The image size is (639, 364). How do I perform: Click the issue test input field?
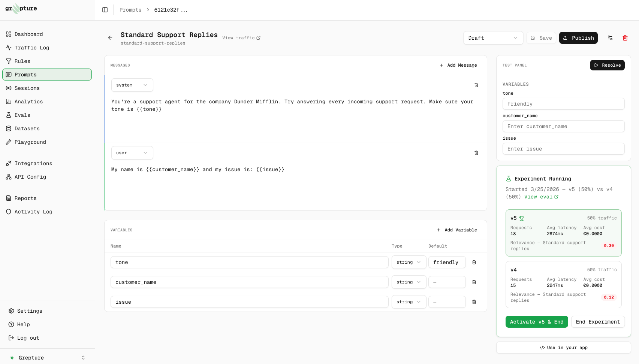click(x=564, y=149)
